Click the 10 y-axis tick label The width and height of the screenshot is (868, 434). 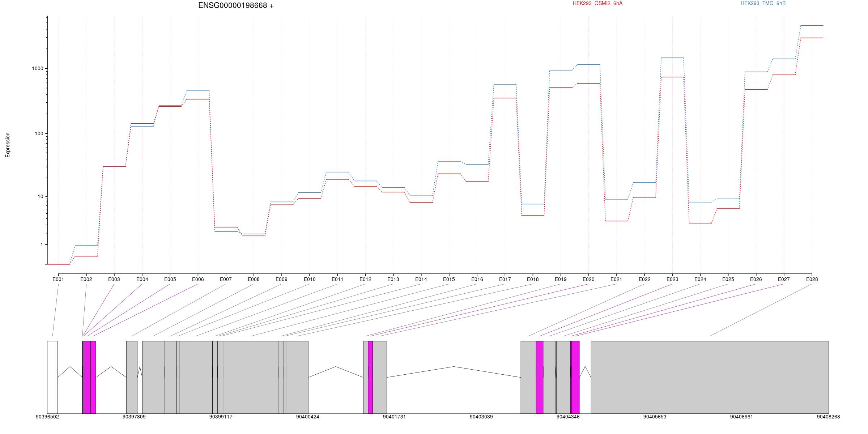40,196
